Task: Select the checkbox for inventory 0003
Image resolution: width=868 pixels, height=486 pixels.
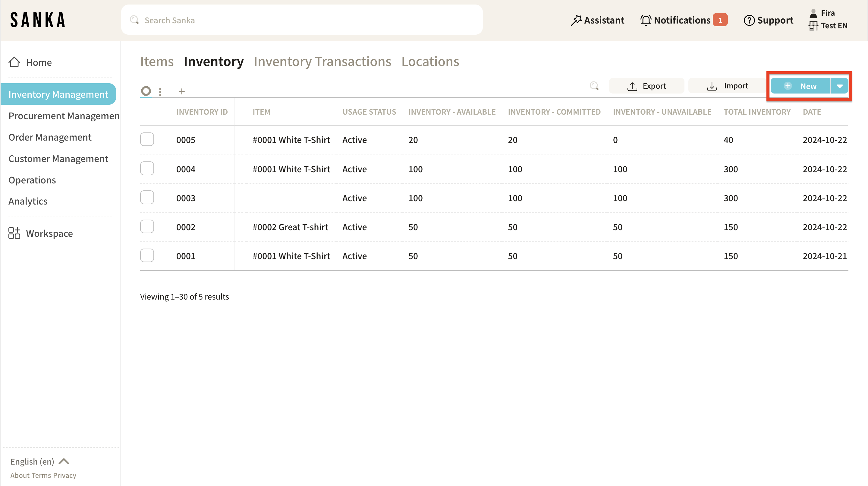Action: pyautogui.click(x=147, y=197)
